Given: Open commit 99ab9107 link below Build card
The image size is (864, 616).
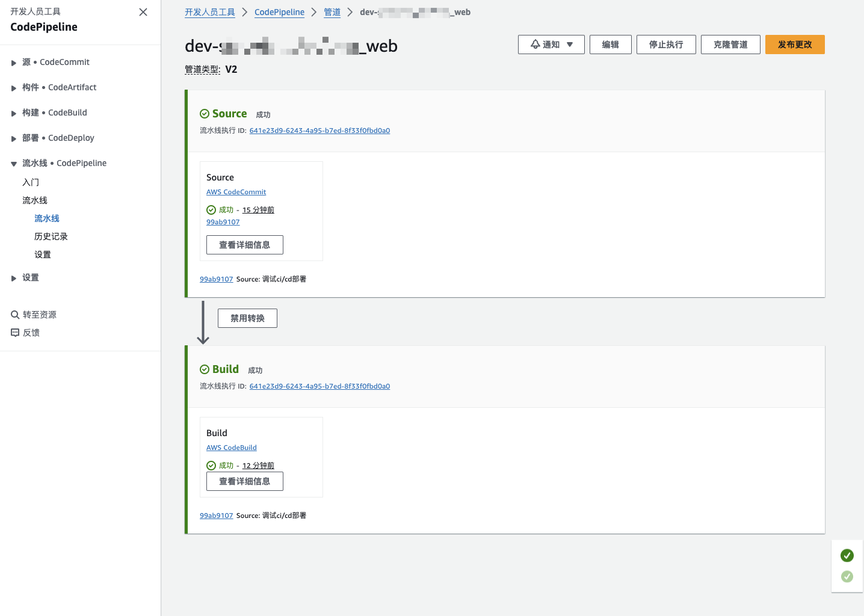Looking at the screenshot, I should (x=216, y=516).
